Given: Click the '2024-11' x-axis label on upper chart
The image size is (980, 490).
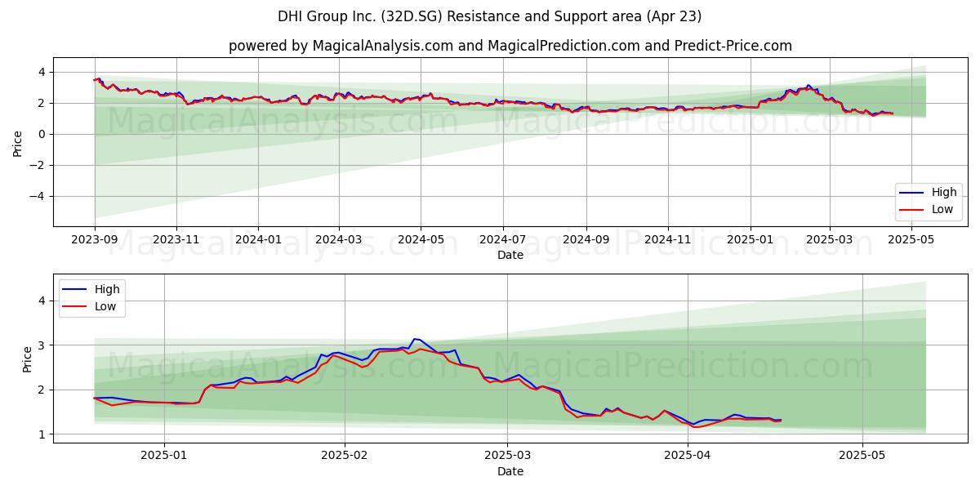Looking at the screenshot, I should [667, 240].
